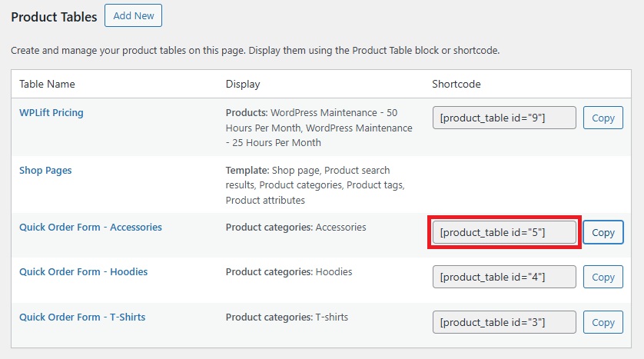Open Quick Order Form - Accessories table
This screenshot has width=644, height=359.
(91, 227)
